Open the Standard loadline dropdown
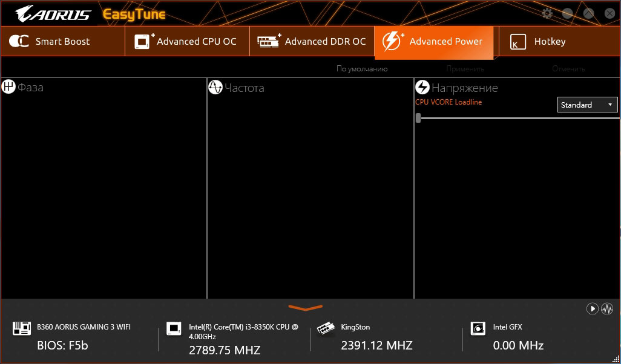The image size is (621, 364). coord(587,105)
